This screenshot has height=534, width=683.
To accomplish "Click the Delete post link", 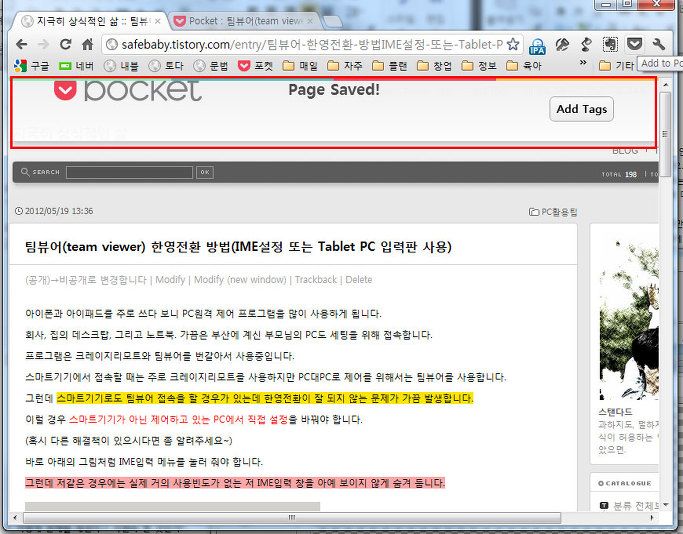I will [358, 280].
